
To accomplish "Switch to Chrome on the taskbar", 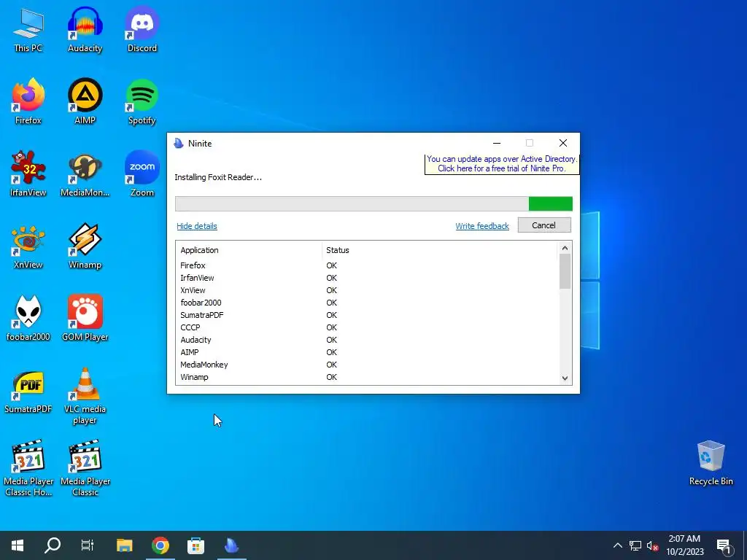I will (x=160, y=545).
